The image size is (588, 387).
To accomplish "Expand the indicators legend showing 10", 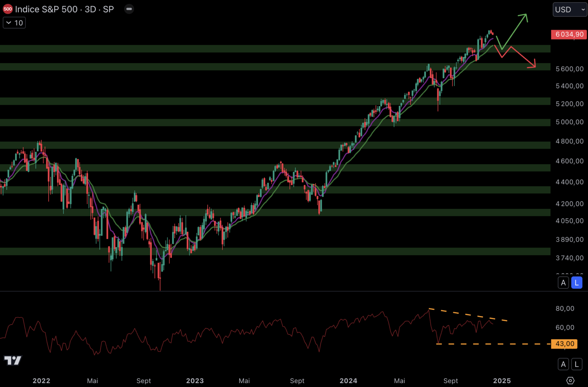I will [x=14, y=23].
